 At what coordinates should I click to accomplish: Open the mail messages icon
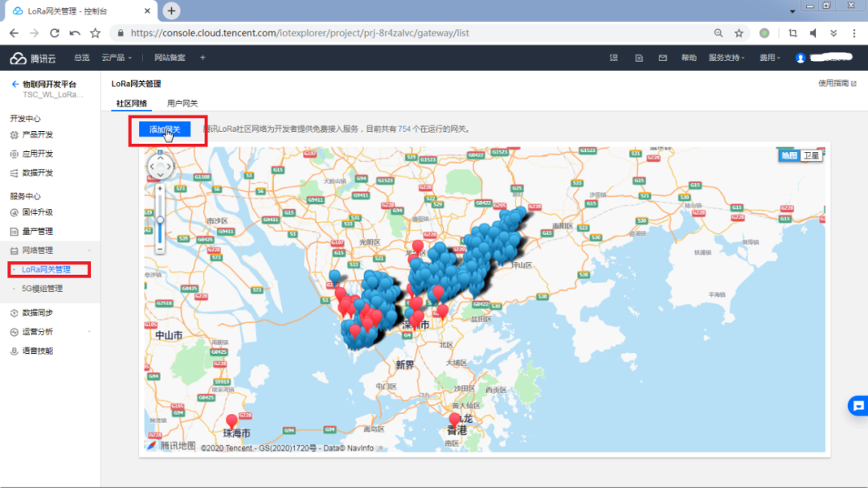pos(662,58)
